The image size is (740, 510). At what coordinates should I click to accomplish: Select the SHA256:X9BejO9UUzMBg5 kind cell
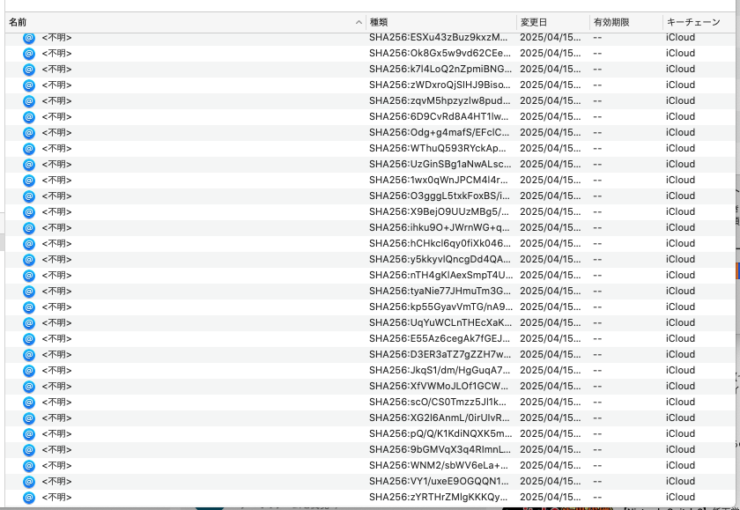click(439, 212)
